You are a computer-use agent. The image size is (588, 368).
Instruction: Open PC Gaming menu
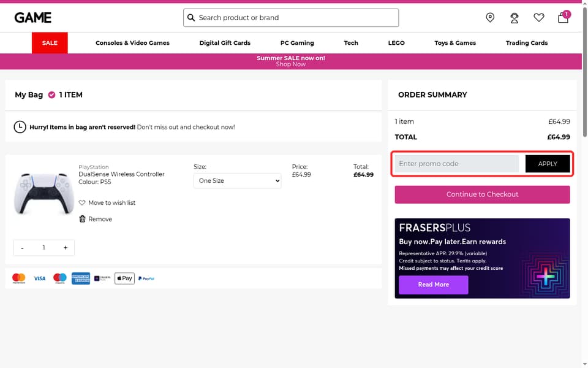[297, 43]
